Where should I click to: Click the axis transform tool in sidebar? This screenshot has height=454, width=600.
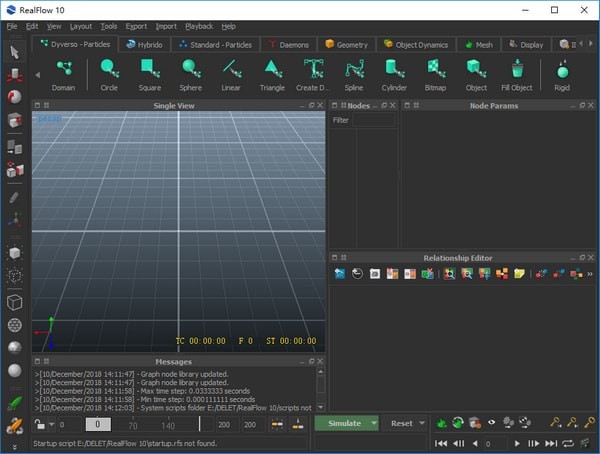15,220
